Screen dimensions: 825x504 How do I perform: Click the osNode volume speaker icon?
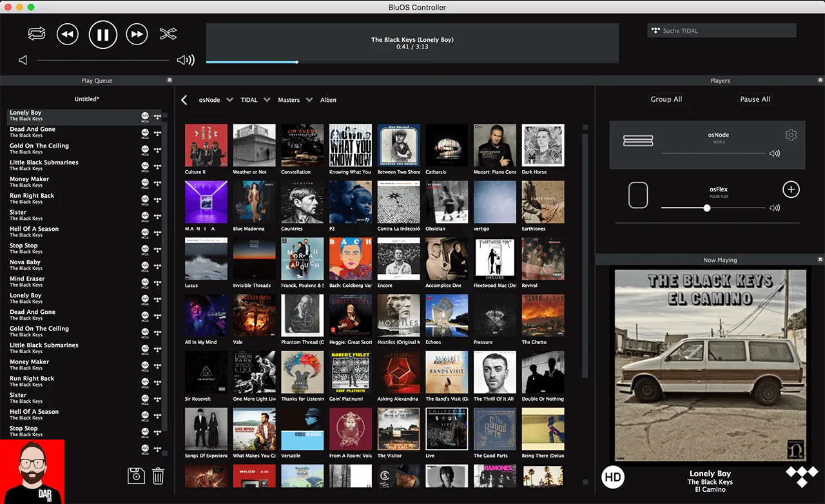tap(775, 153)
